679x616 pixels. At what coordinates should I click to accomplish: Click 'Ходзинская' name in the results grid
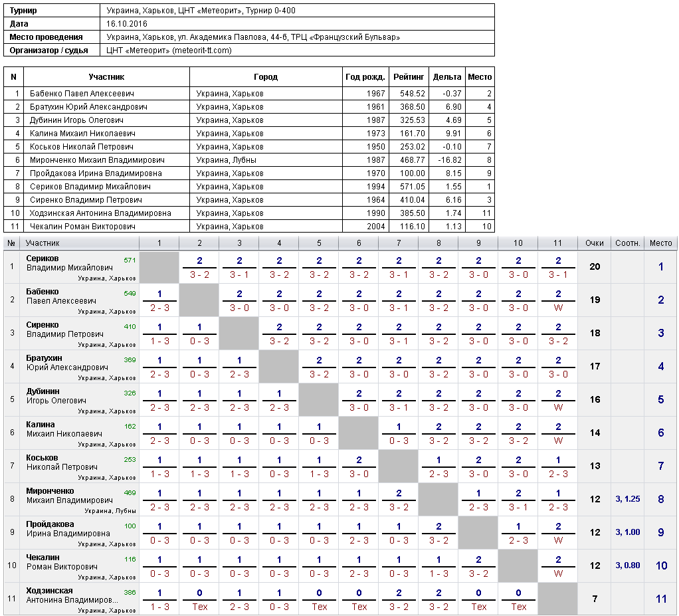coord(49,591)
